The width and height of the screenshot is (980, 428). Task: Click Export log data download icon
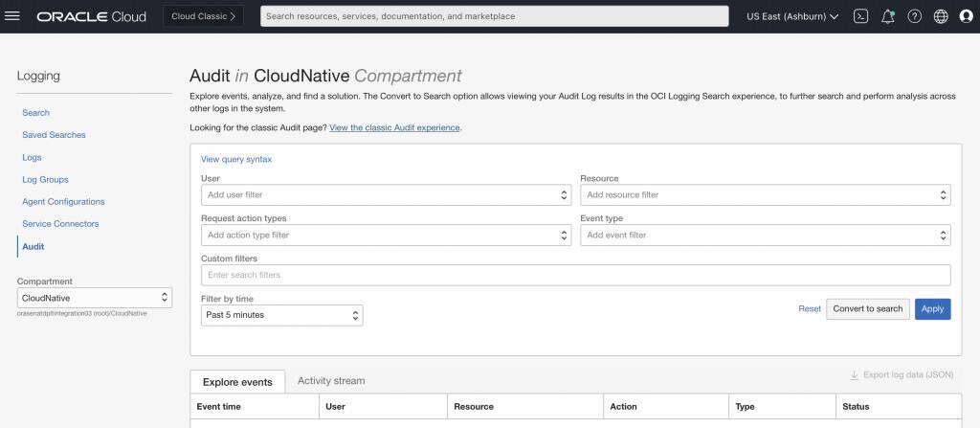pyautogui.click(x=855, y=375)
